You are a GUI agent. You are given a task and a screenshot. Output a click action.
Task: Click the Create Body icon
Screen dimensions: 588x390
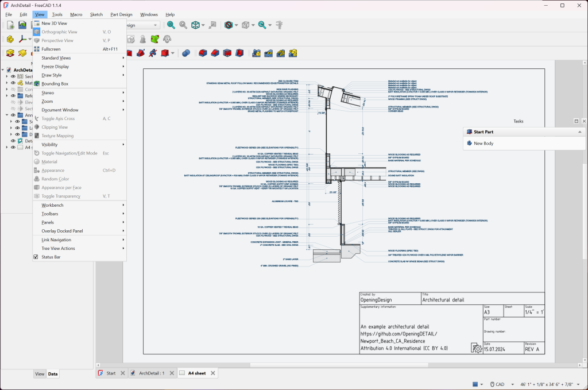click(x=10, y=39)
